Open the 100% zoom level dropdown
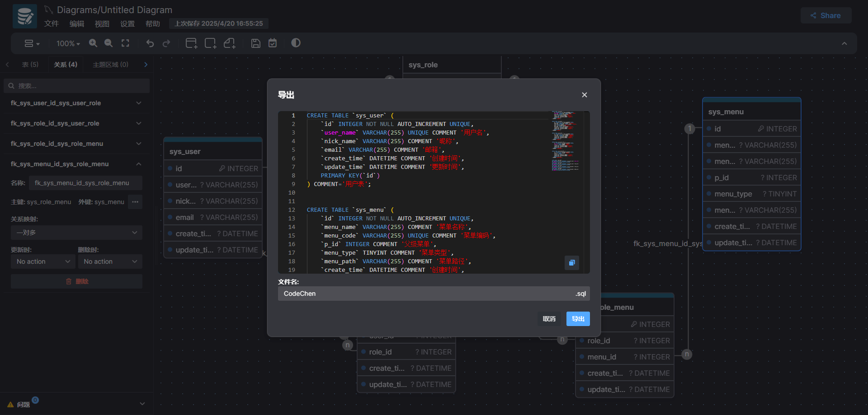868x415 pixels. (x=68, y=43)
